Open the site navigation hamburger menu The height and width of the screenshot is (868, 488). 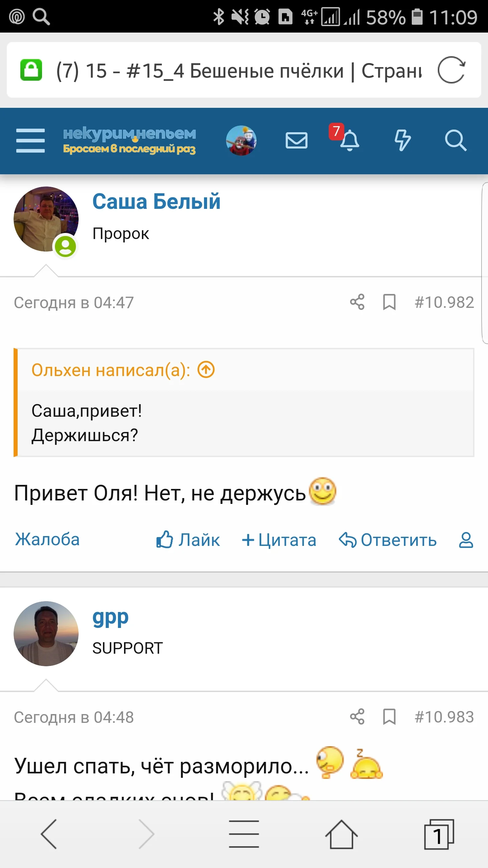[x=30, y=140]
